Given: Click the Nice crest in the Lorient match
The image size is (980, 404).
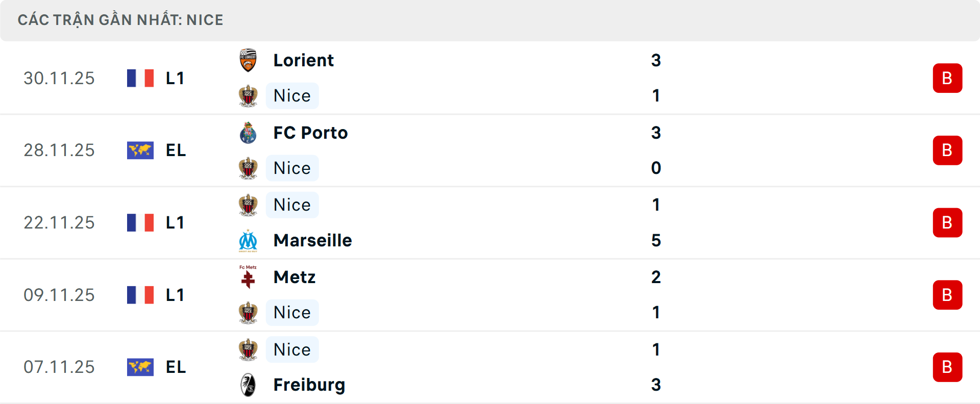Looking at the screenshot, I should point(248,96).
